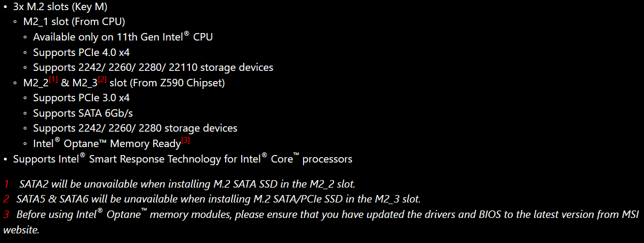Click the SATA2 unavailable footnote text
This screenshot has height=243, width=644.
point(187,184)
